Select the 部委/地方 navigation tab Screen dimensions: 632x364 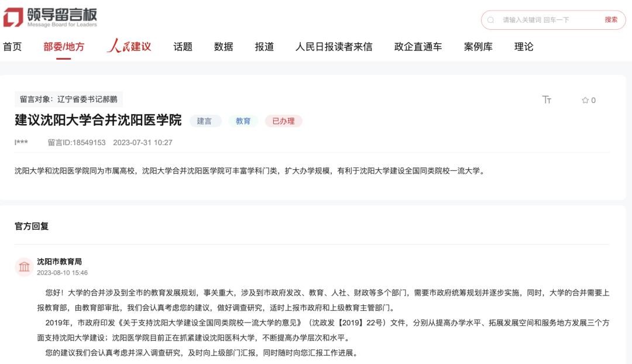coord(64,47)
